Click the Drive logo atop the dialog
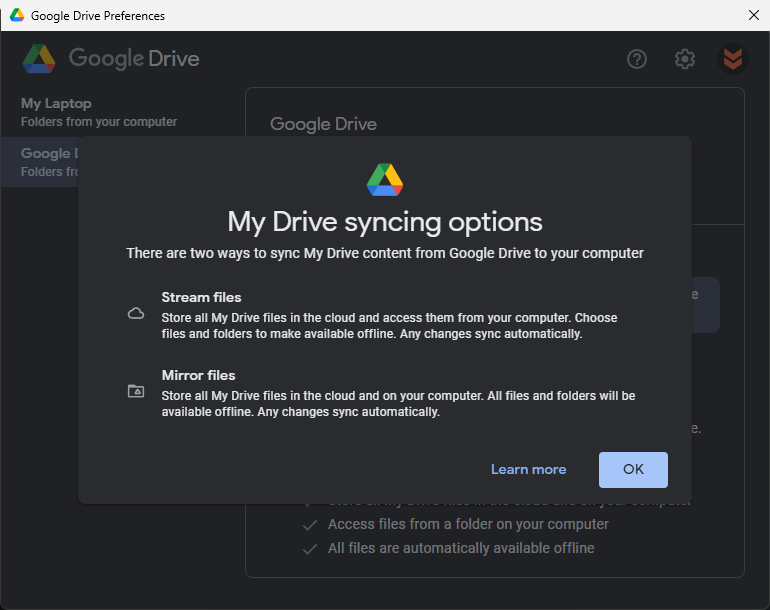 click(x=385, y=179)
